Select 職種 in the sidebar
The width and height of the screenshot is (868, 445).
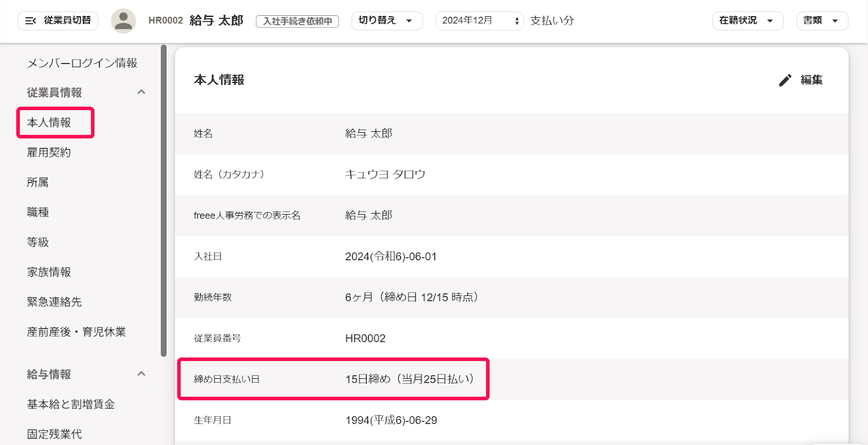(x=38, y=212)
